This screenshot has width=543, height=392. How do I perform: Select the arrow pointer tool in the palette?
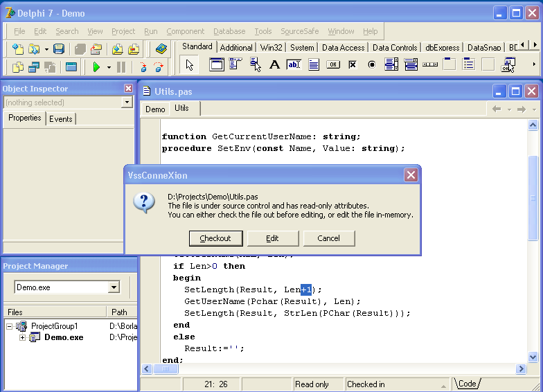190,65
